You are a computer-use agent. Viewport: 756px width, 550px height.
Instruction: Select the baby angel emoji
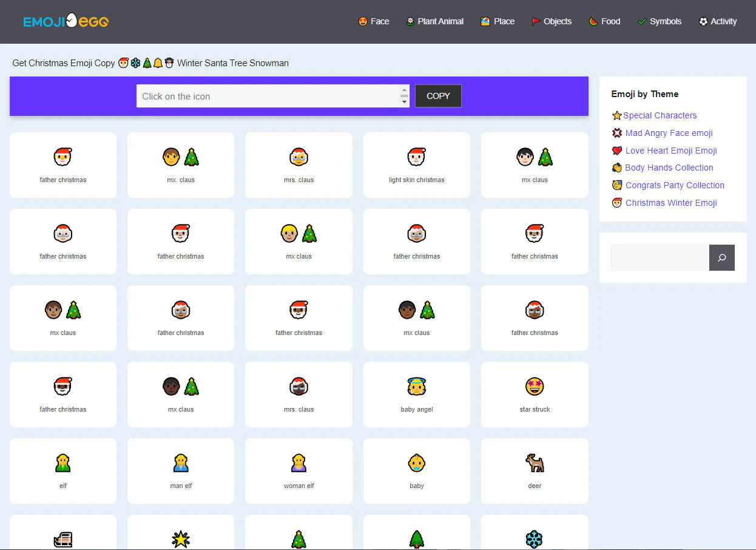416,385
